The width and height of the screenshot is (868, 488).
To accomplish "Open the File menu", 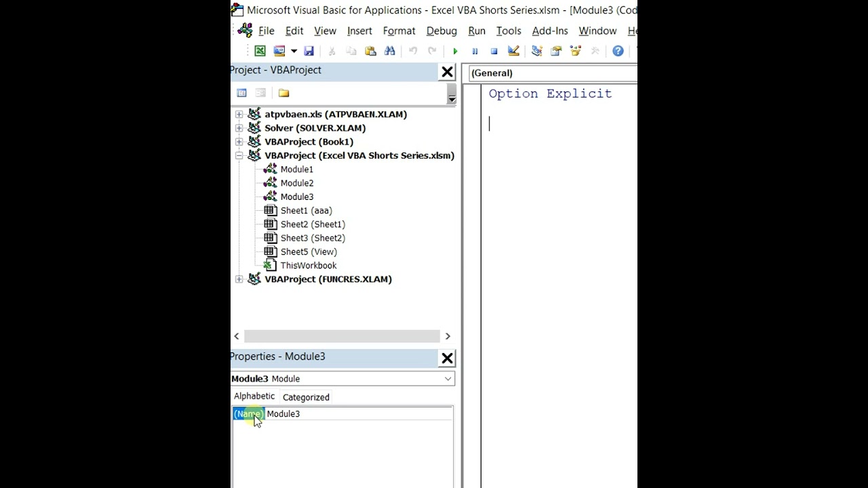I will point(266,30).
